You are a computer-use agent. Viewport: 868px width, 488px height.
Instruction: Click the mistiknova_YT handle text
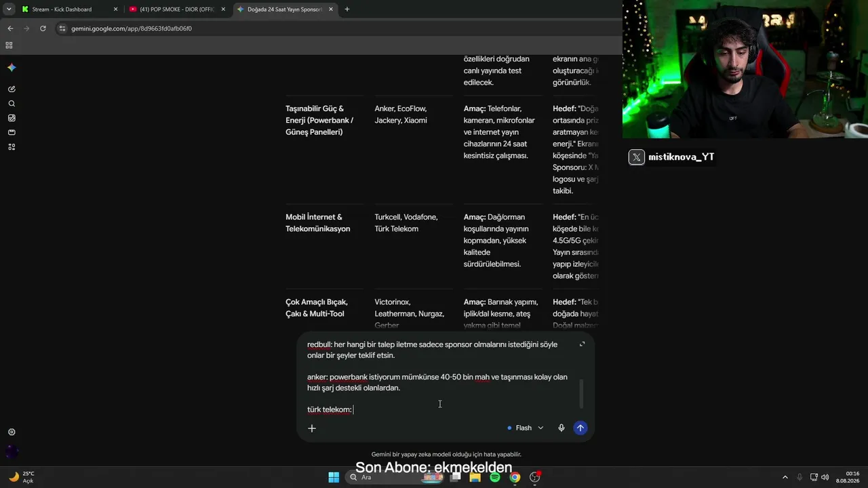pos(682,157)
